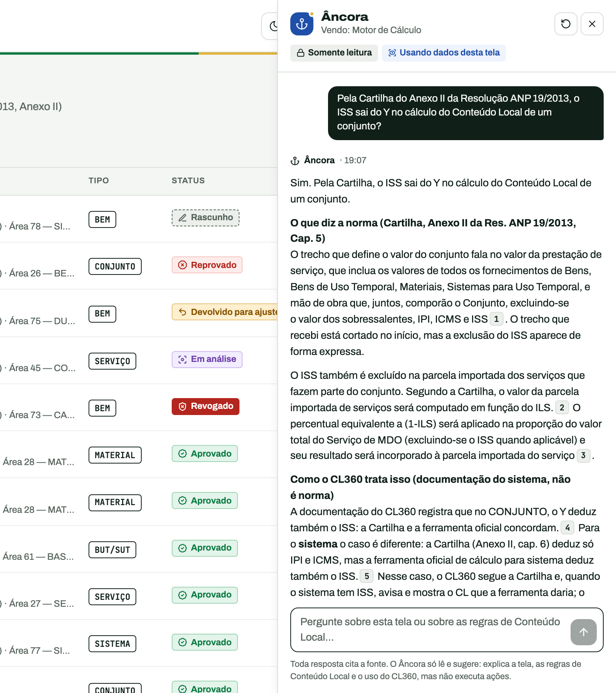This screenshot has width=616, height=693.
Task: Click the pencil icon in the Rascunho badge
Action: click(182, 218)
